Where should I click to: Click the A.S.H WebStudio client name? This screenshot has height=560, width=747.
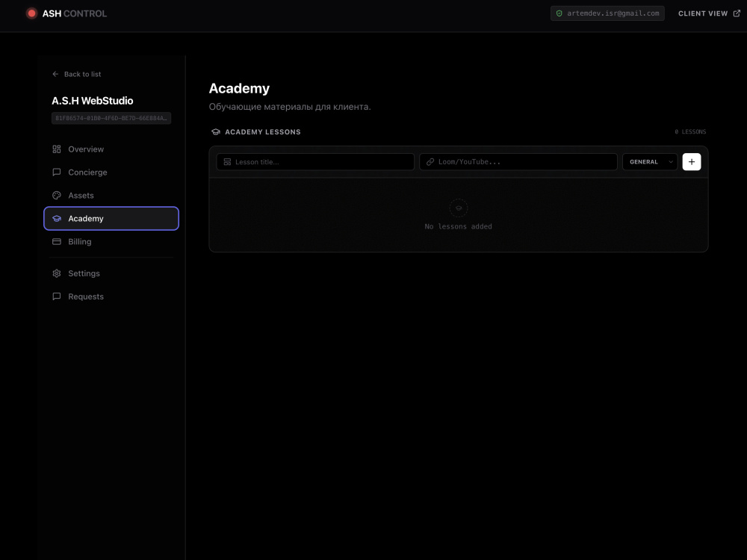tap(93, 101)
